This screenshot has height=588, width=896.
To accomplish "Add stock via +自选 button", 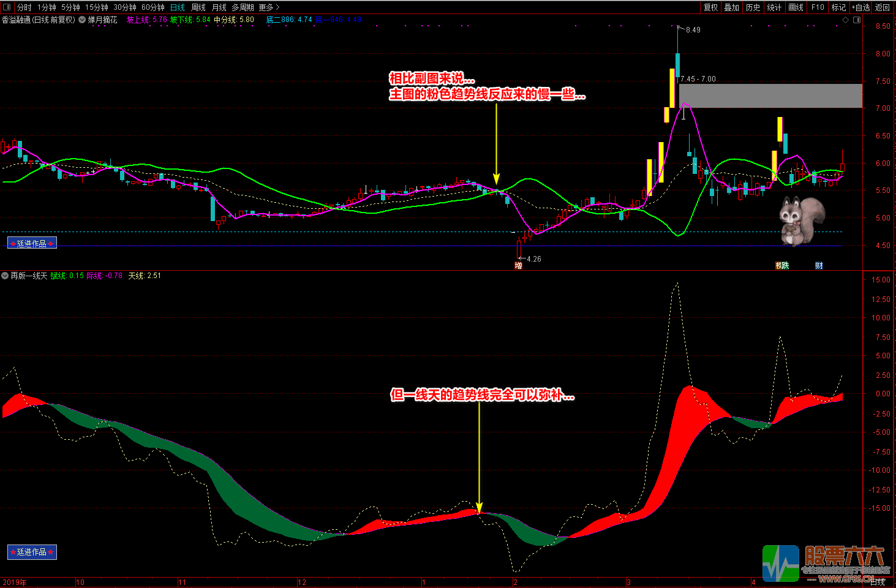I will click(x=860, y=7).
